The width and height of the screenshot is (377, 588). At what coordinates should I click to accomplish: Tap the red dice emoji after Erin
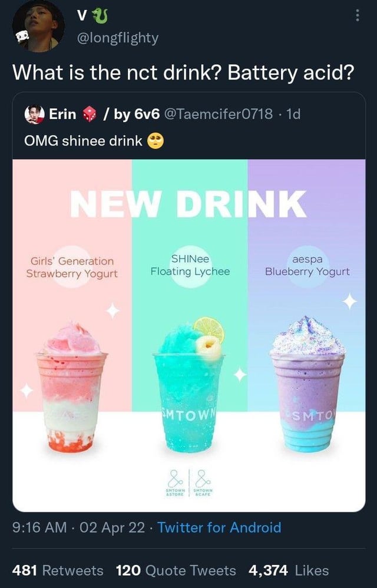pos(88,114)
